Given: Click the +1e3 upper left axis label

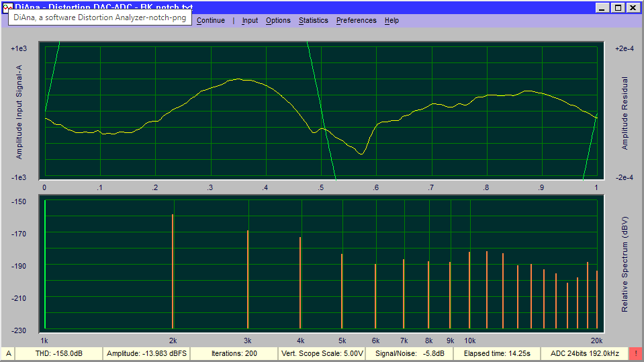Looking at the screenshot, I should (19, 48).
